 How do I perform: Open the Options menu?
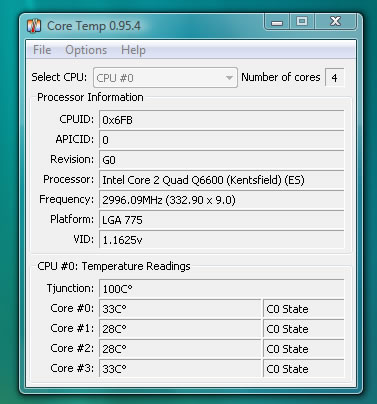pyautogui.click(x=86, y=50)
